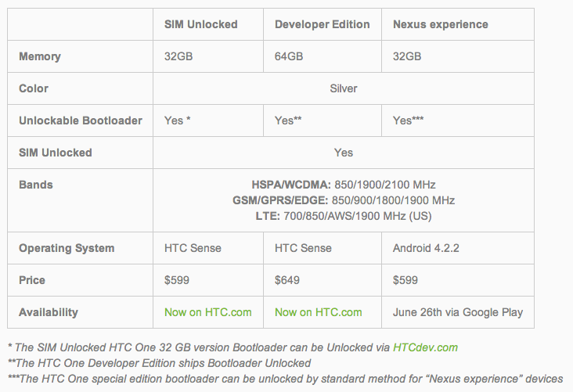Click the Silver color cell

[343, 88]
